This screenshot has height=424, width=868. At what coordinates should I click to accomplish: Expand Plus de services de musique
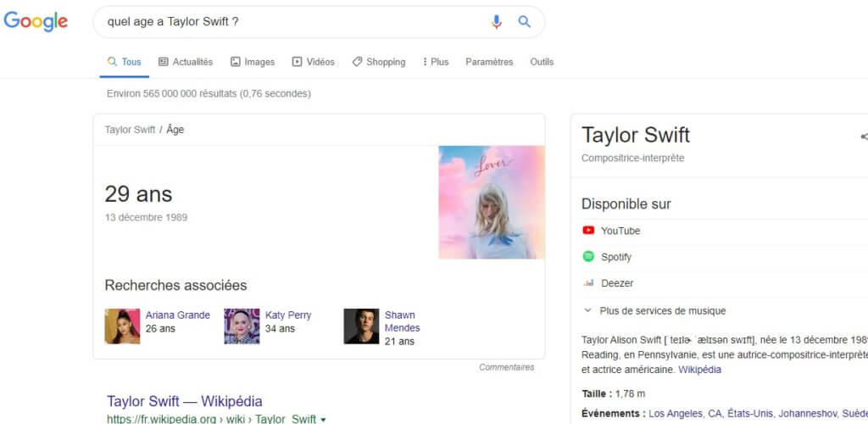tap(661, 311)
